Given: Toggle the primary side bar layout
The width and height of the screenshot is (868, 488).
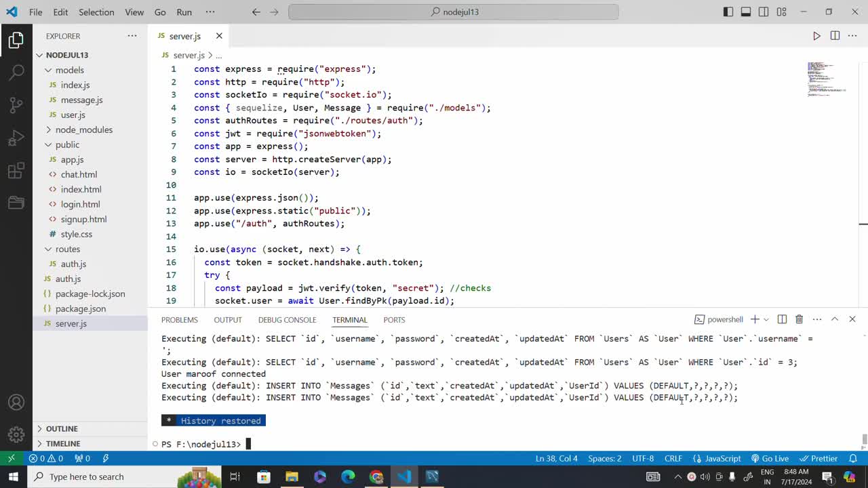Looking at the screenshot, I should (728, 12).
